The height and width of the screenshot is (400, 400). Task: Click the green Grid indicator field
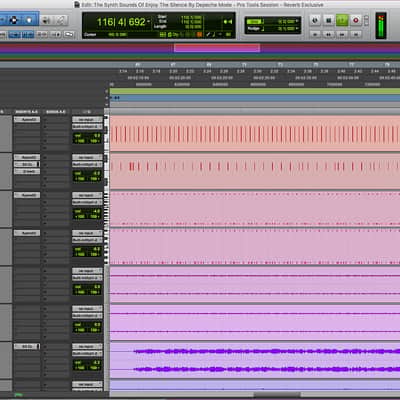pos(253,21)
